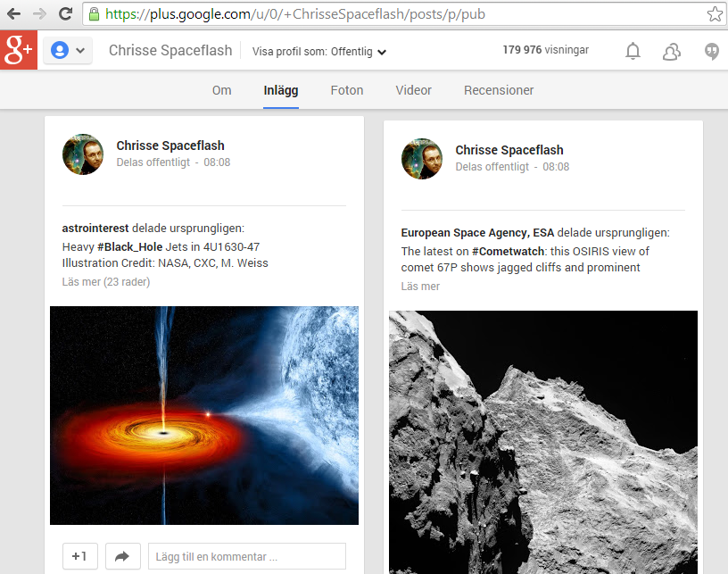Open the Hangouts quote bubble icon
This screenshot has height=574, width=728.
(712, 52)
